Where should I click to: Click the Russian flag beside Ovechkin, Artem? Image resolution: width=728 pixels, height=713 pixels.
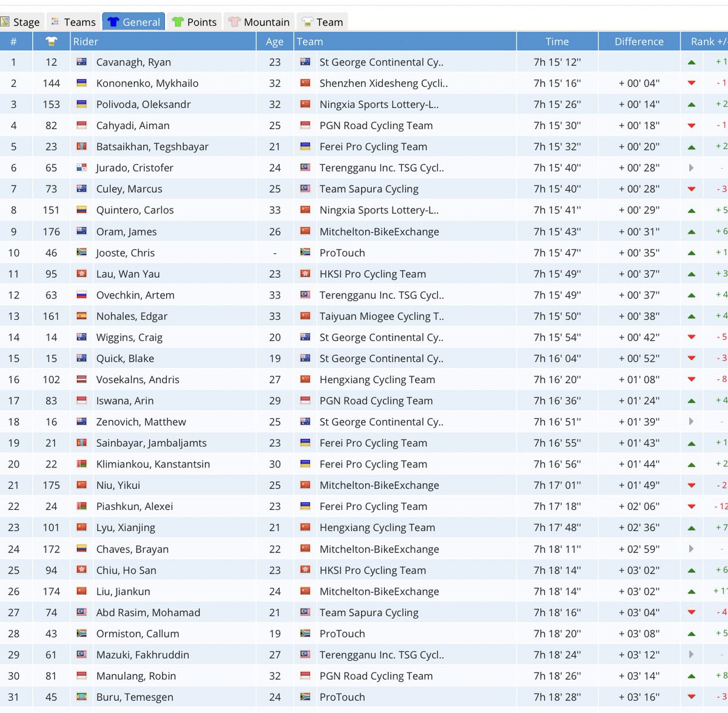tap(81, 295)
